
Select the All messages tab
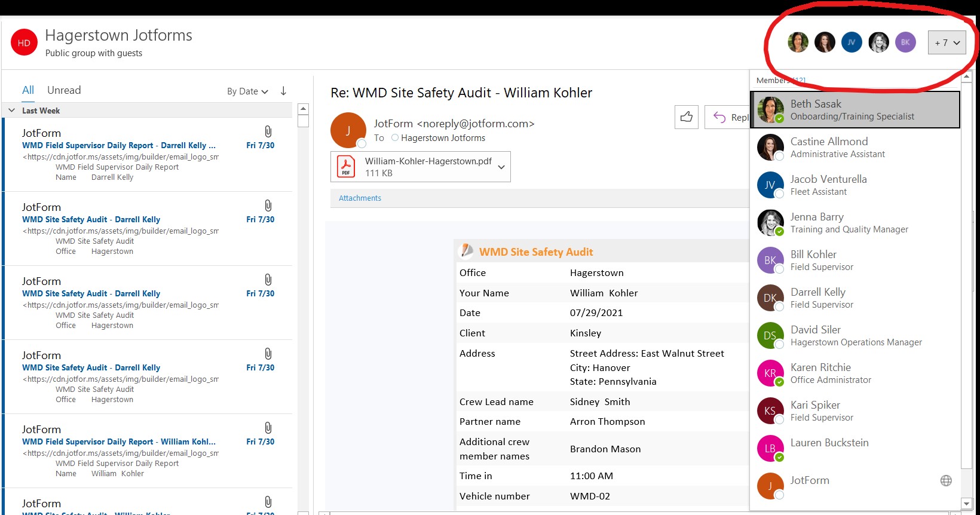28,90
